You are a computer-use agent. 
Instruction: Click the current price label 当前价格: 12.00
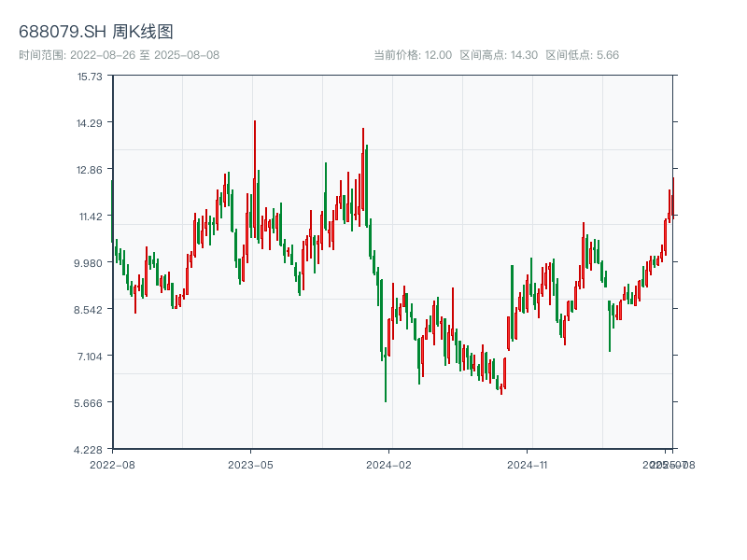[413, 55]
